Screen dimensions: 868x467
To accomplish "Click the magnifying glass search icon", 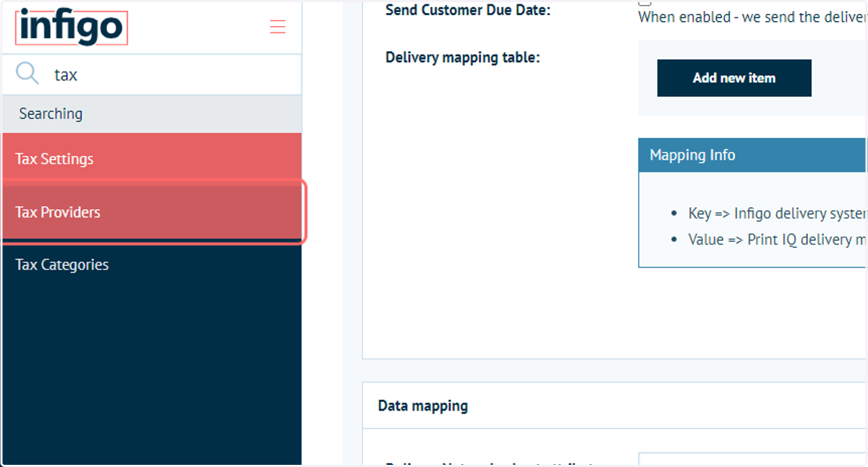I will tap(27, 73).
